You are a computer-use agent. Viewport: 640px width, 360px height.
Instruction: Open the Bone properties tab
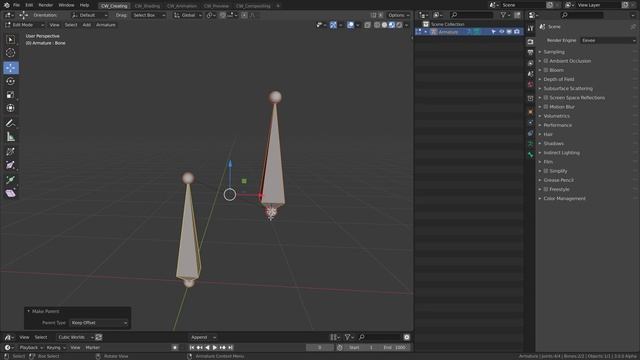[530, 155]
